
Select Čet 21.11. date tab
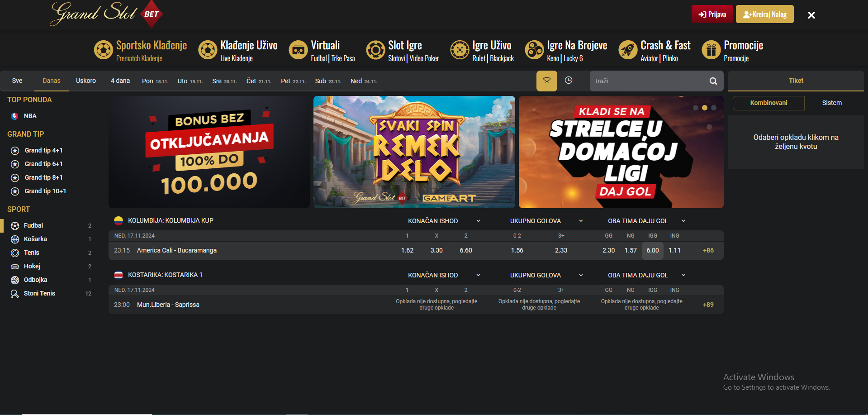click(x=259, y=81)
